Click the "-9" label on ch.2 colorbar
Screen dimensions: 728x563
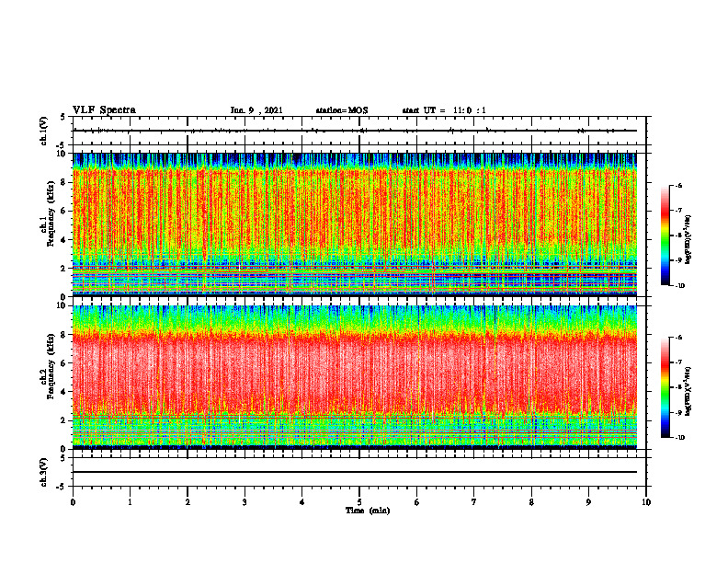coord(679,412)
